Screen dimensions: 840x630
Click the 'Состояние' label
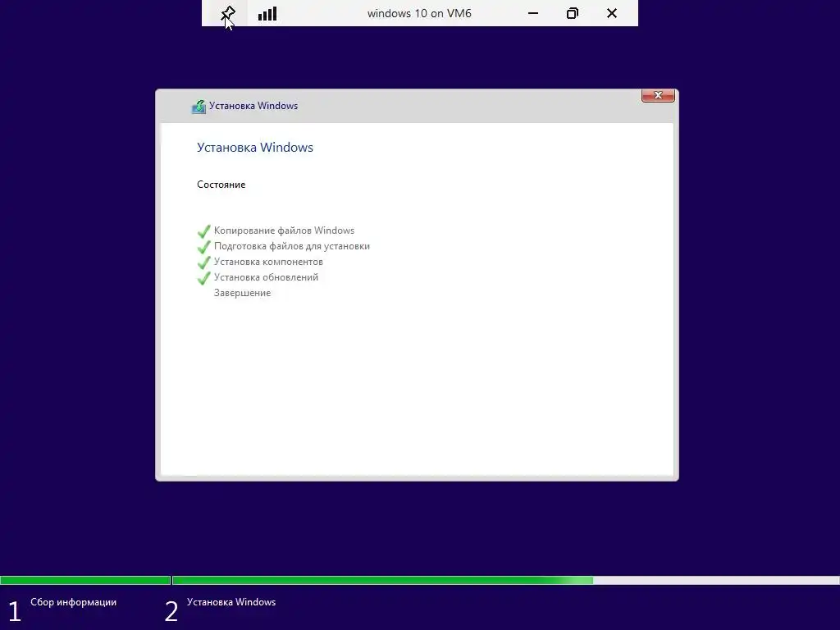click(221, 185)
